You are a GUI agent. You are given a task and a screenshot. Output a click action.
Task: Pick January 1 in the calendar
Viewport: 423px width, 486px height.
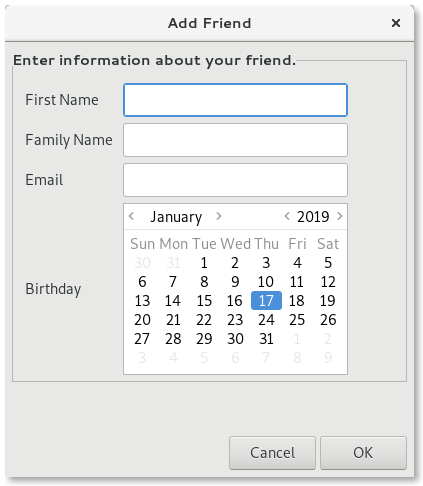[x=204, y=263]
